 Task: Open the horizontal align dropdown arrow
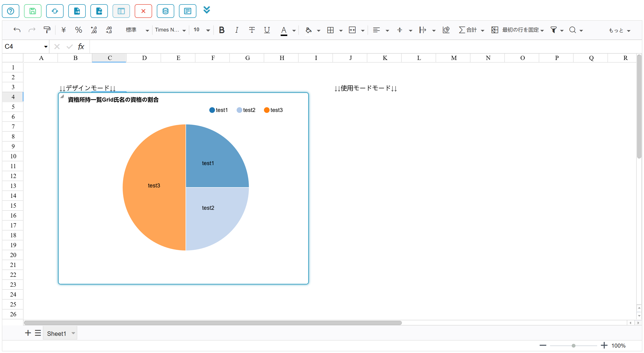[387, 31]
